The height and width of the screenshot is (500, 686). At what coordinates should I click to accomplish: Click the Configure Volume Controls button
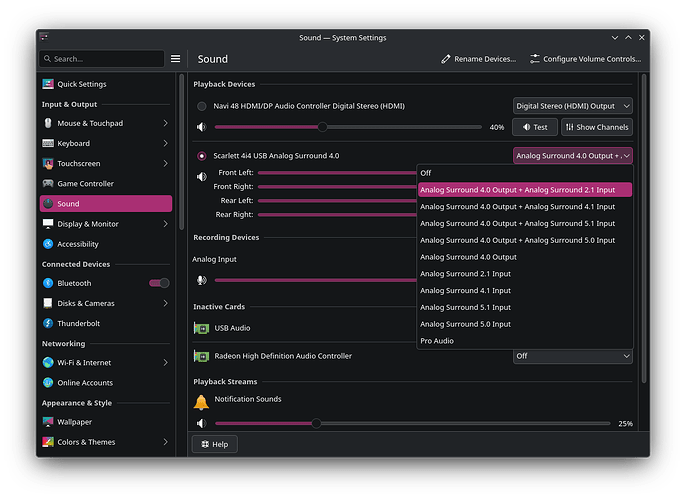coord(585,59)
